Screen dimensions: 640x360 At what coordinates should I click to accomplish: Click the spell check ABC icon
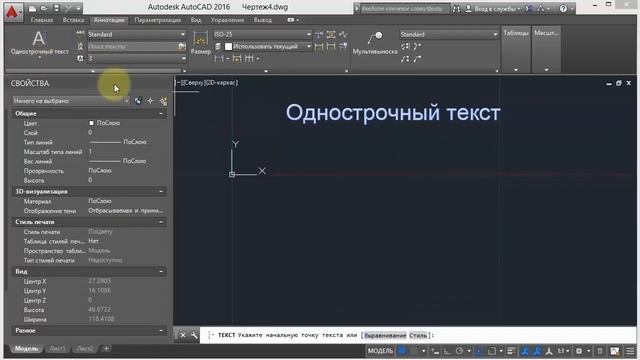(80, 34)
